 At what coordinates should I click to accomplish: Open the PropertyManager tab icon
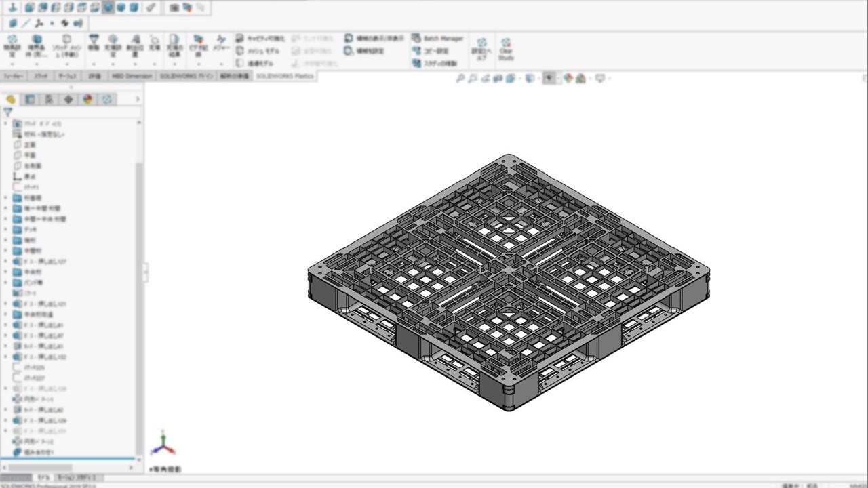(x=30, y=100)
